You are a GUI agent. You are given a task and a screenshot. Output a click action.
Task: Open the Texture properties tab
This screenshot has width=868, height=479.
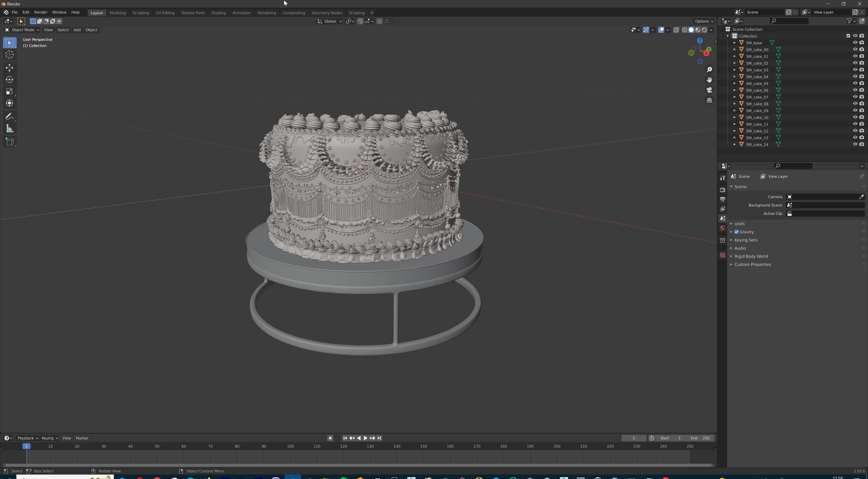tap(722, 255)
